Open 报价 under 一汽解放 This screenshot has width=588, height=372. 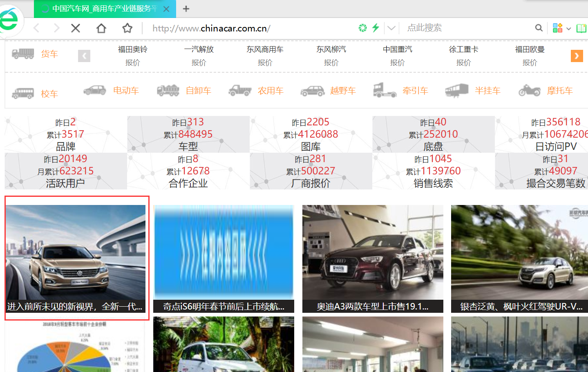pos(199,62)
